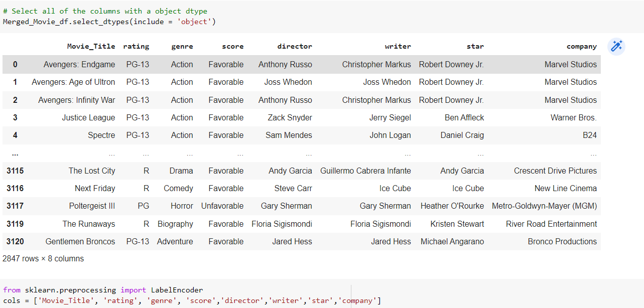Click the Ben Affleck star cell
Screen dimensions: 644x308
[x=464, y=117]
